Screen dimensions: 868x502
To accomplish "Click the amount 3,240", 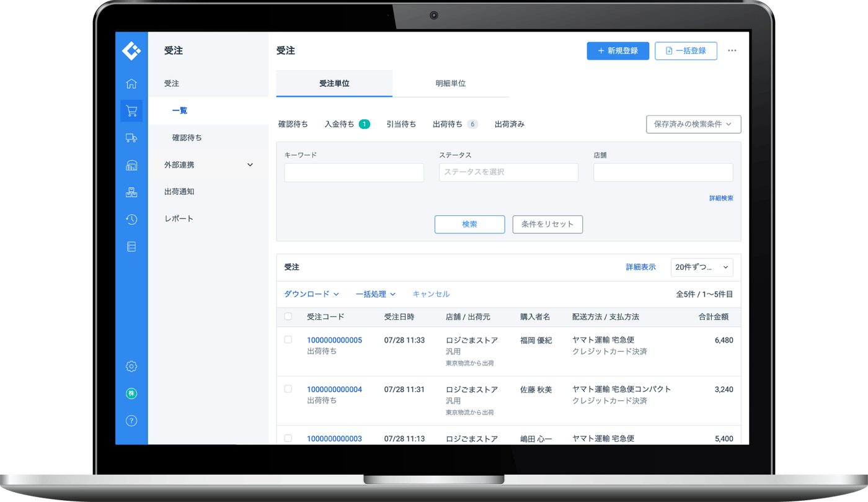I will pyautogui.click(x=724, y=390).
